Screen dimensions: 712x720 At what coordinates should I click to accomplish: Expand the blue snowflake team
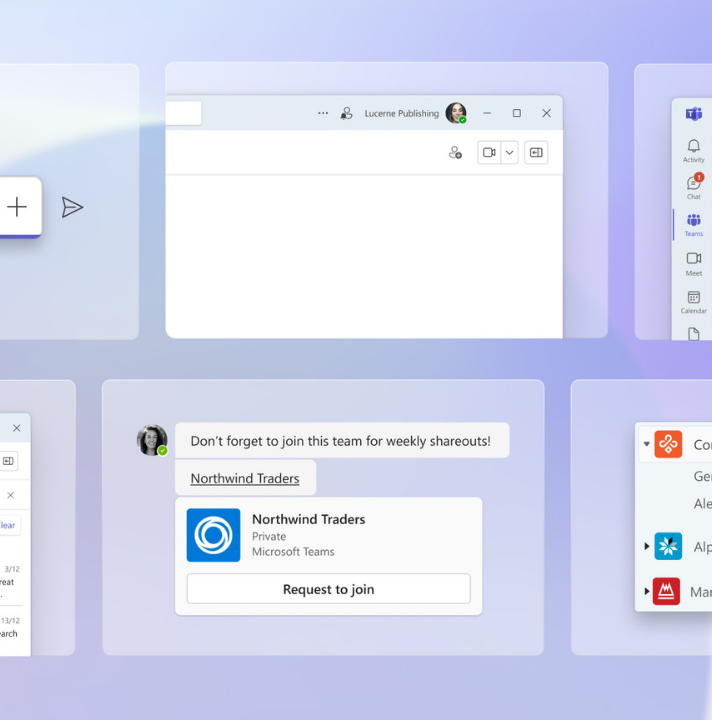click(x=646, y=546)
